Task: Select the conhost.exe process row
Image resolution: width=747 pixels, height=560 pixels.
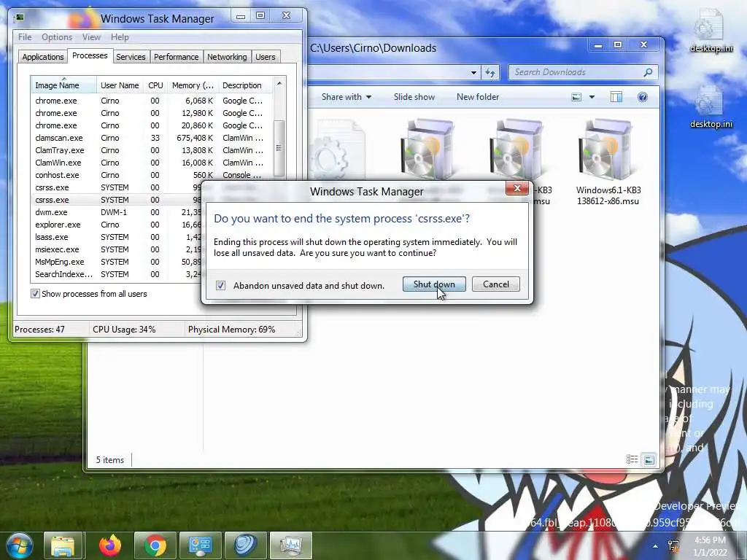Action: [152, 175]
